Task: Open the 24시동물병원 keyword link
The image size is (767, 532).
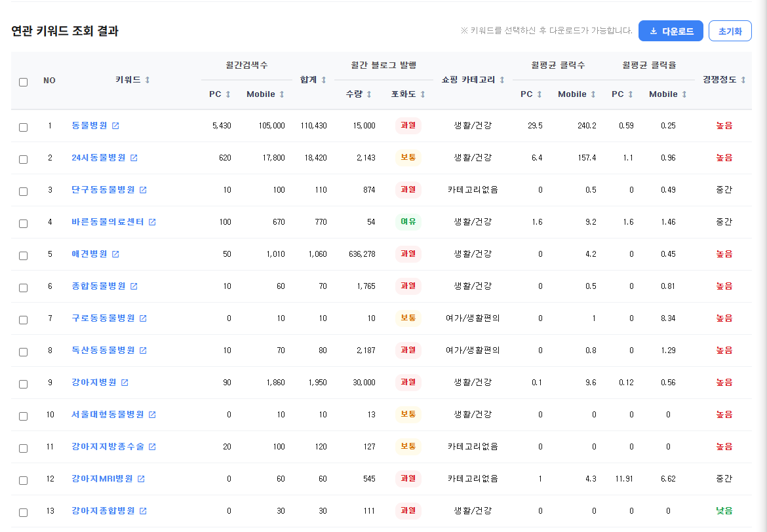Action: click(x=98, y=158)
